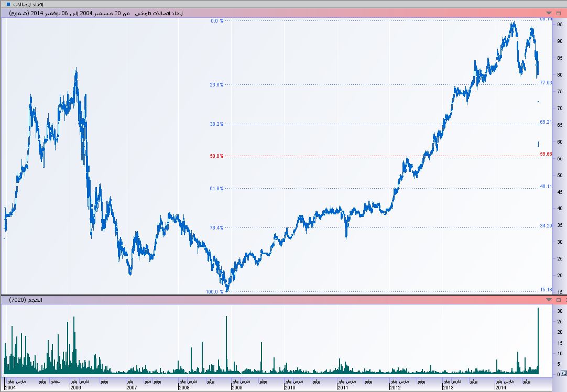Screen dimensions: 567x392
Task: Click the 76.4 % retracement label
Action: pyautogui.click(x=216, y=228)
